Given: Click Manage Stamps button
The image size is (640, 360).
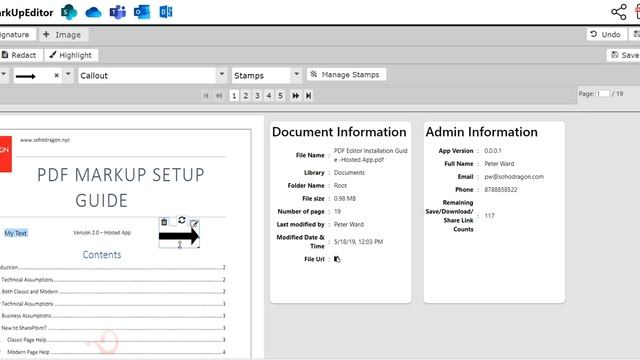Looking at the screenshot, I should coord(346,75).
